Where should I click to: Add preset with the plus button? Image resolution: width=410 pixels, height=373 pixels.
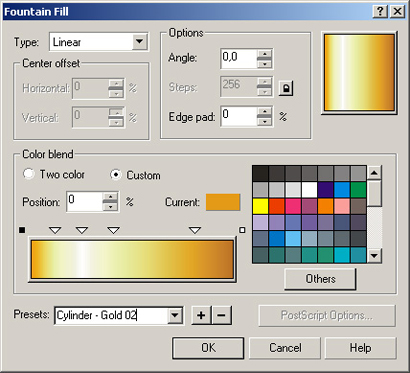(x=201, y=315)
